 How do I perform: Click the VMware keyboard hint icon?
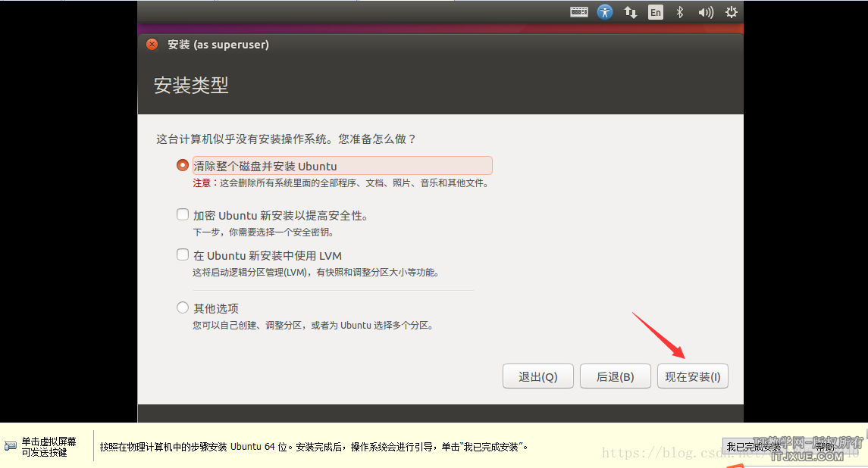point(11,446)
